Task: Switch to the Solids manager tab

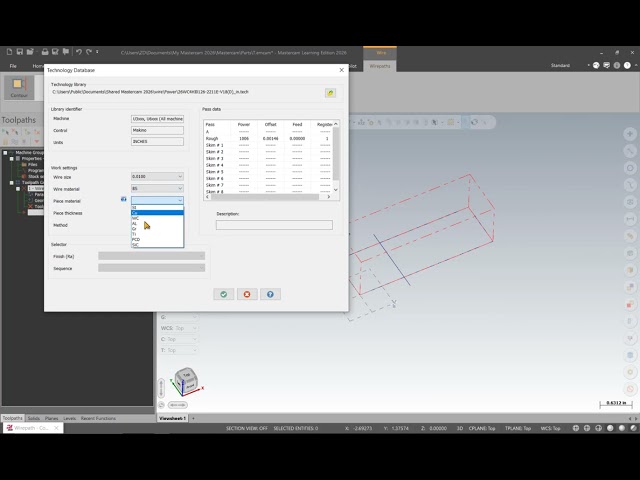Action: tap(33, 418)
